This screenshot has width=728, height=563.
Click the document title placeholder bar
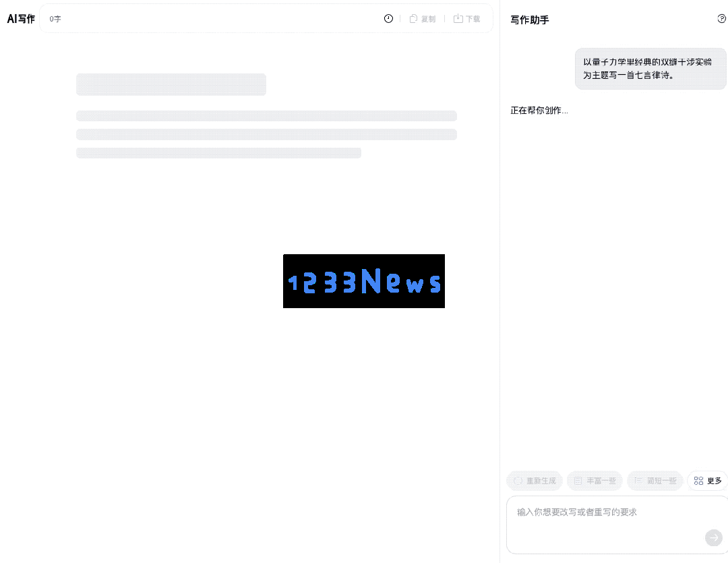171,84
